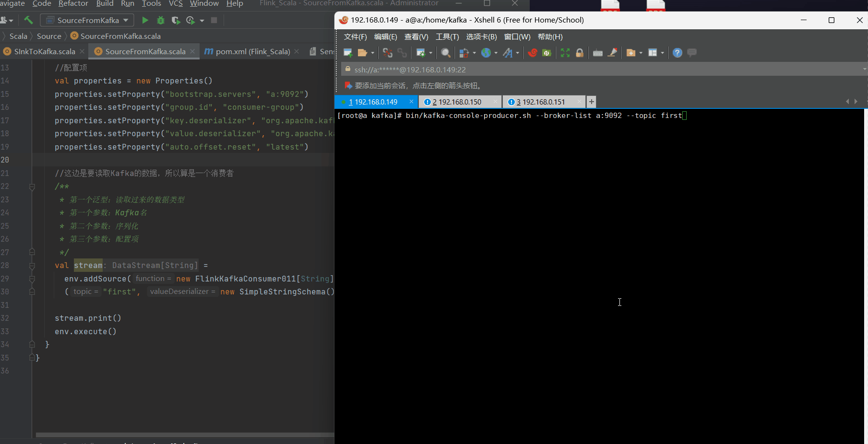The image size is (868, 444).
Task: Toggle the on-screen keyboard in Xshell
Action: (x=598, y=53)
